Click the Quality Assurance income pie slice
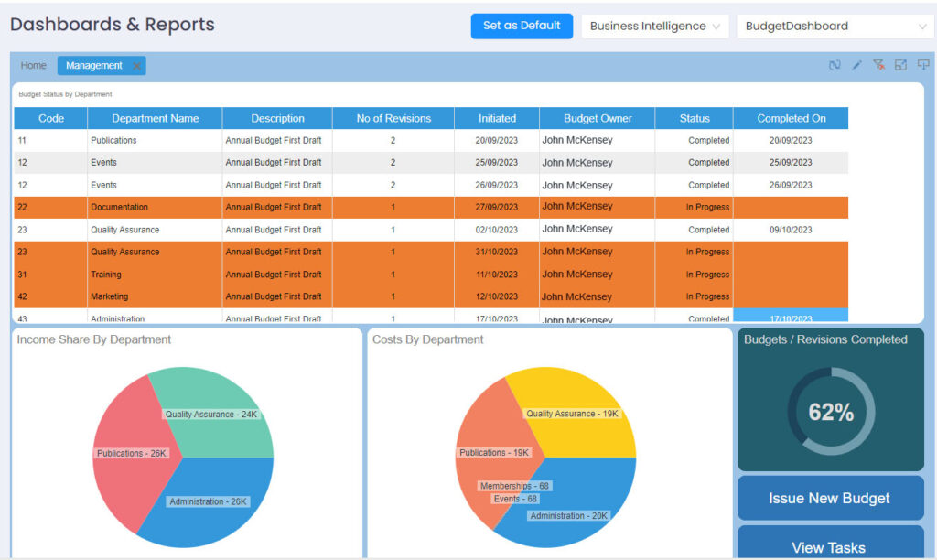Viewport: 937px width, 560px height. [212, 414]
